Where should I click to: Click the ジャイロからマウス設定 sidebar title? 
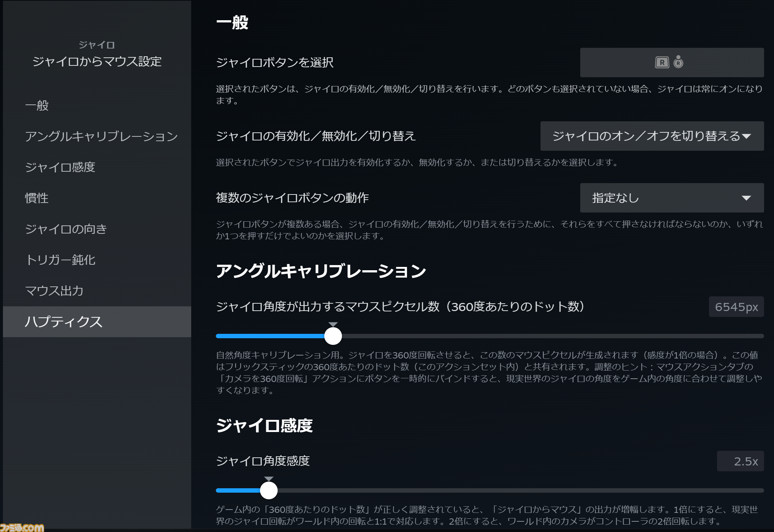[97, 61]
